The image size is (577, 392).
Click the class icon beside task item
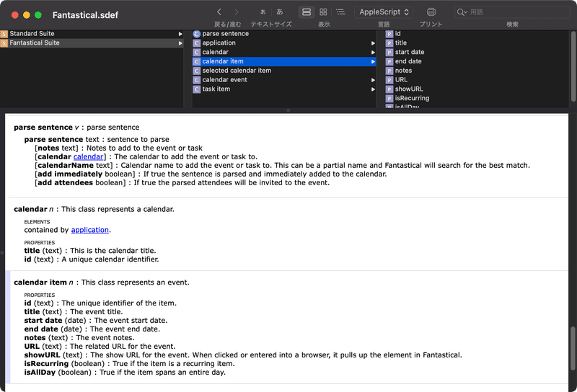(196, 89)
